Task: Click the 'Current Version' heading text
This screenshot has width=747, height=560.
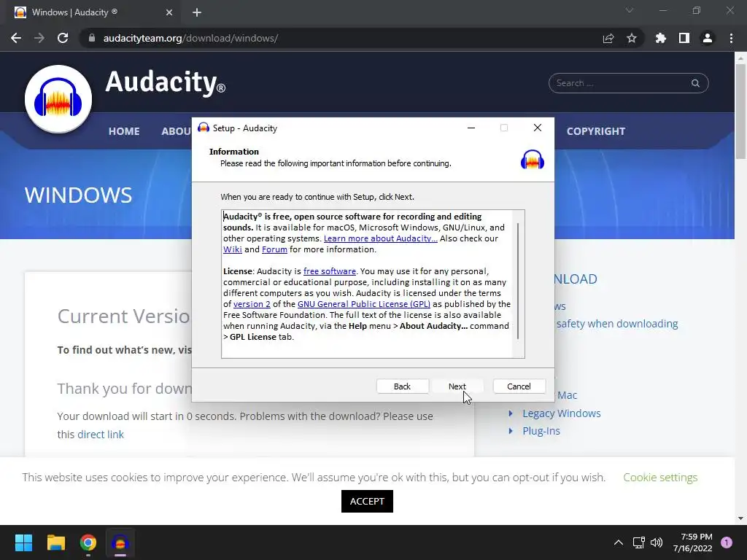Action: coord(124,316)
